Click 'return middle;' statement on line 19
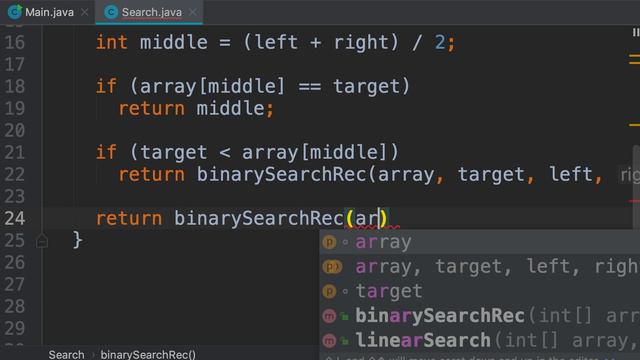The height and width of the screenshot is (360, 640). click(196, 109)
